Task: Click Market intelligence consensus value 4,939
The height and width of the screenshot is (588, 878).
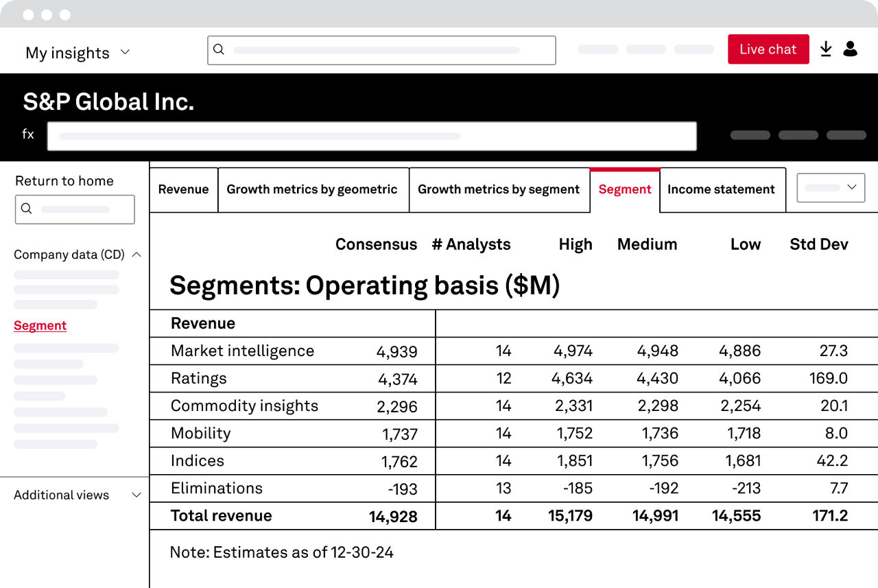Action: coord(396,352)
